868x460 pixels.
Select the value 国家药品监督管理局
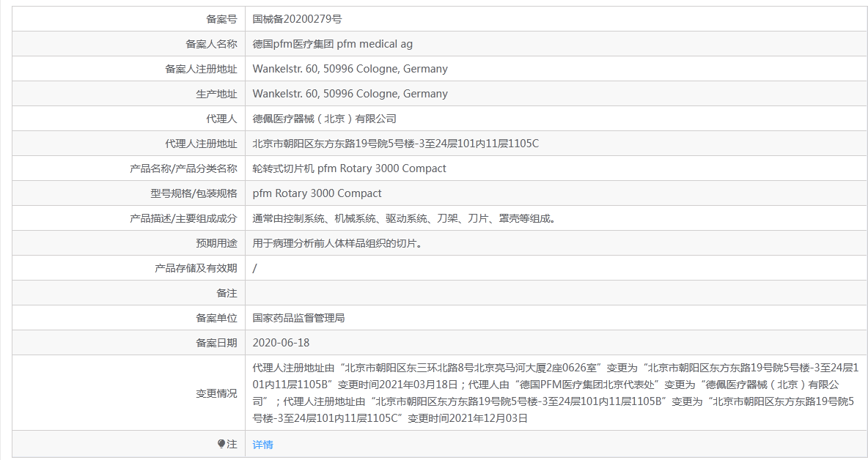tap(298, 318)
